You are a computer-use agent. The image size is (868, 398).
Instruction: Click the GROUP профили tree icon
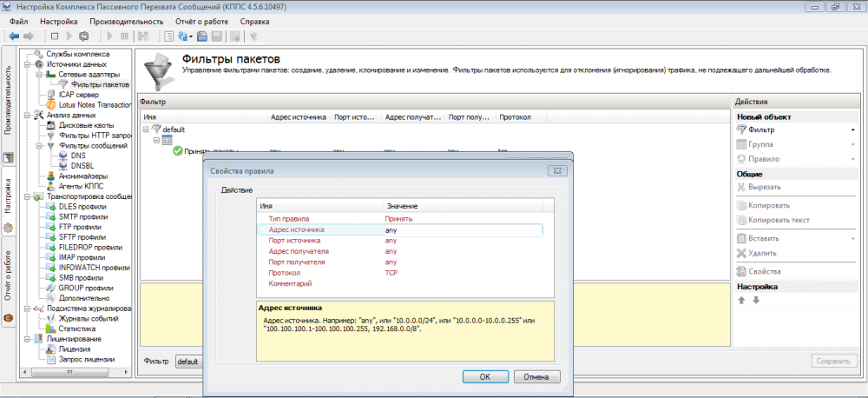[51, 289]
